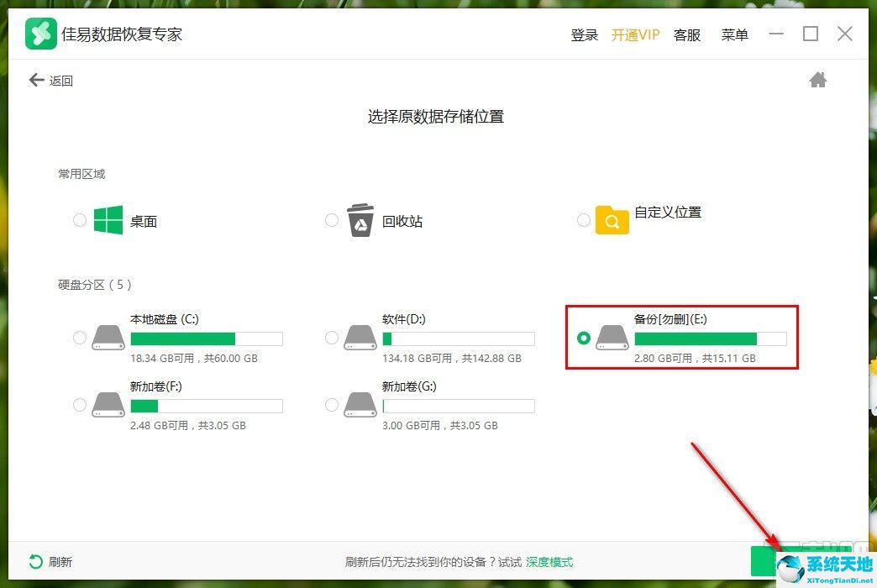Click the 备份[勿删](E:) drive icon
877x588 pixels.
tap(611, 338)
